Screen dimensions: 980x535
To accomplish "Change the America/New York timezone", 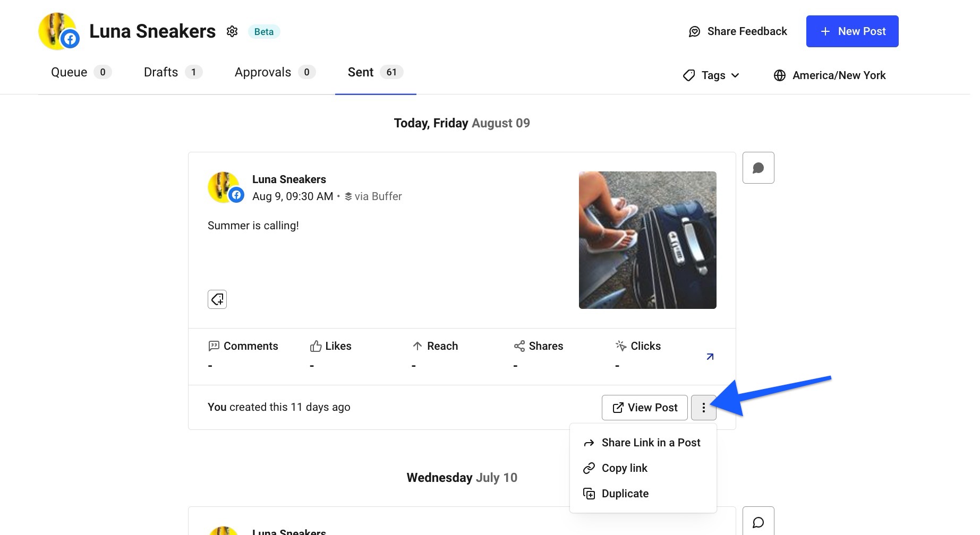I will tap(830, 75).
